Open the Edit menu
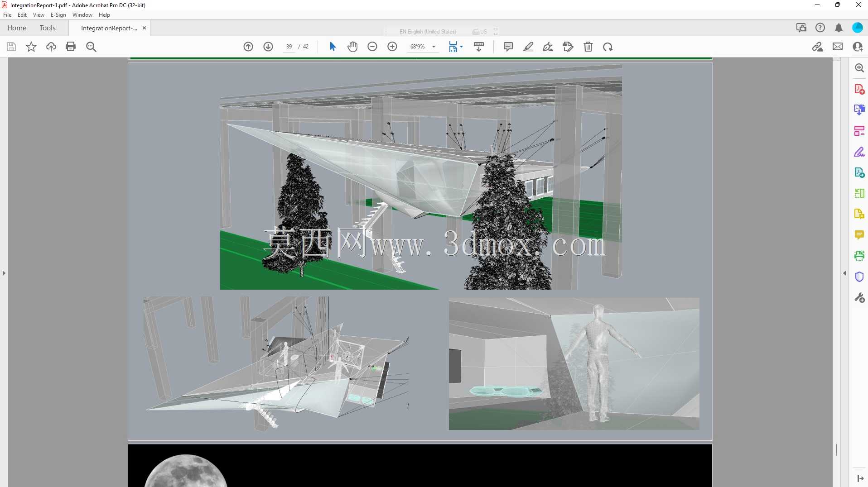Image resolution: width=868 pixels, height=487 pixels. pos(22,15)
